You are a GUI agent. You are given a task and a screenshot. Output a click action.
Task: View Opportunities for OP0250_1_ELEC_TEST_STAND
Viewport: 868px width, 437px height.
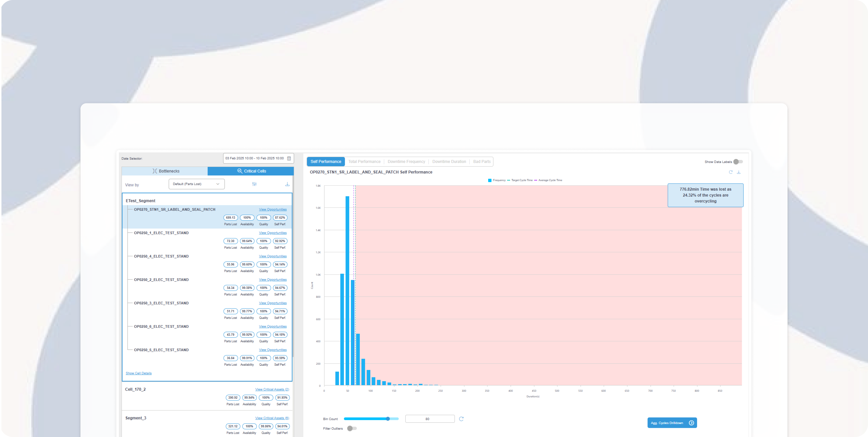(273, 233)
